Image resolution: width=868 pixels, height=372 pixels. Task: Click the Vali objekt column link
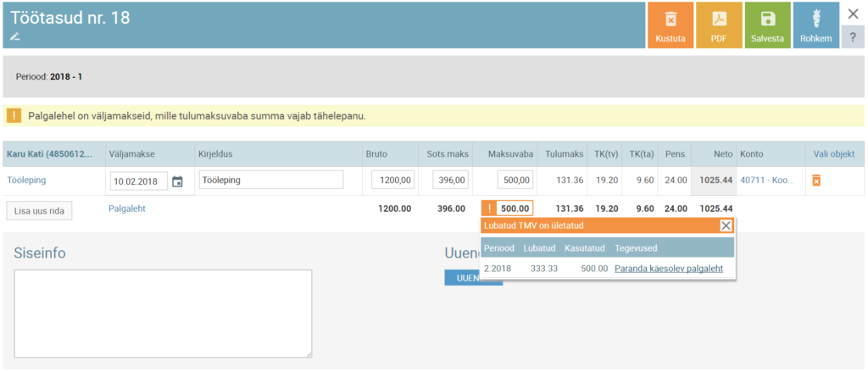coord(833,153)
